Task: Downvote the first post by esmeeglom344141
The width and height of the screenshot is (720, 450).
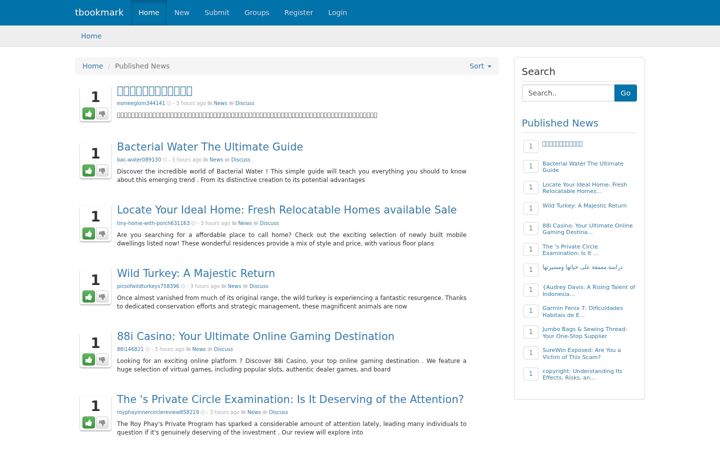Action: point(102,113)
